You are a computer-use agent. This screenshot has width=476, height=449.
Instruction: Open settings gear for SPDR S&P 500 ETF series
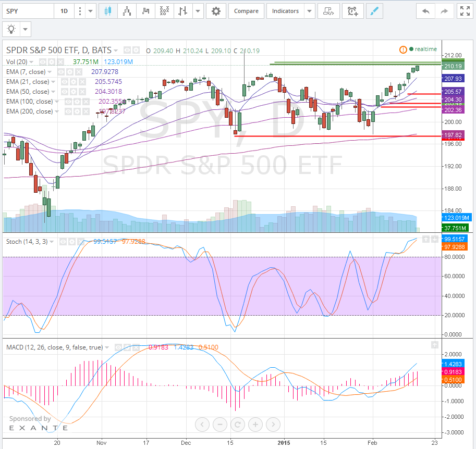point(136,50)
